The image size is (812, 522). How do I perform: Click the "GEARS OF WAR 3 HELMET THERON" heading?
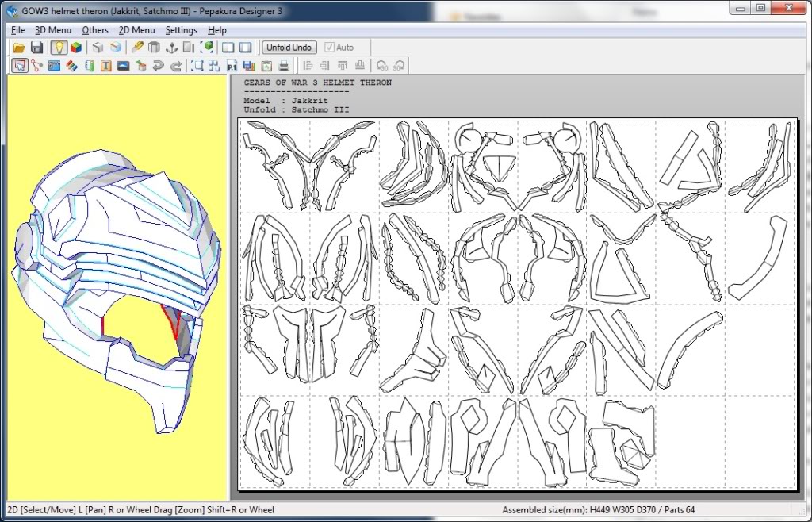(x=317, y=83)
